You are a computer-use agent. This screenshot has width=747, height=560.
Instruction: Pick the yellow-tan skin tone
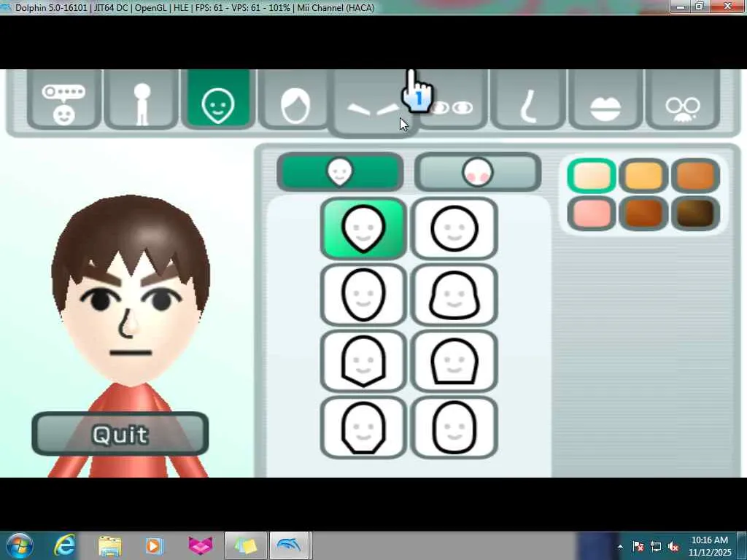tap(643, 176)
